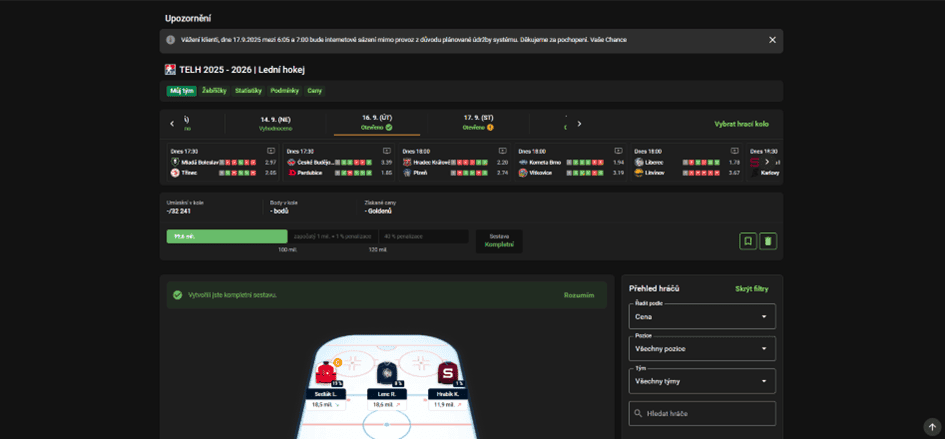The width and height of the screenshot is (945, 439).
Task: Open stream icon for Liberec match
Action: click(x=734, y=151)
